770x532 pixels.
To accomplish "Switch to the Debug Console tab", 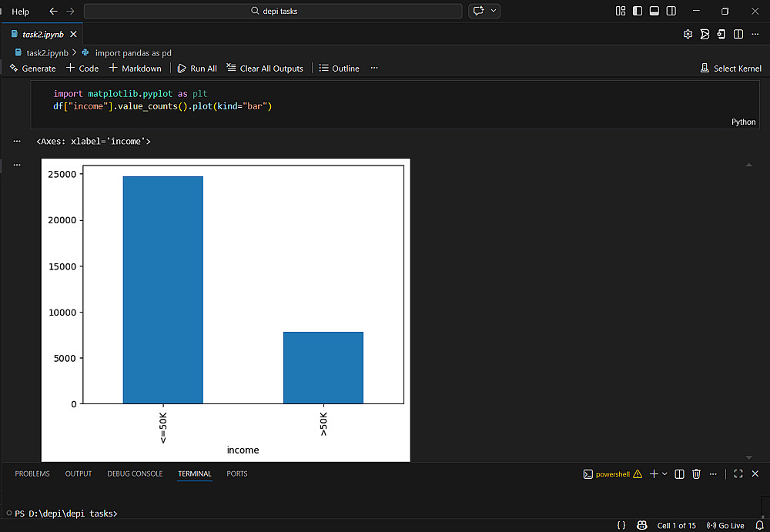I will pyautogui.click(x=135, y=473).
